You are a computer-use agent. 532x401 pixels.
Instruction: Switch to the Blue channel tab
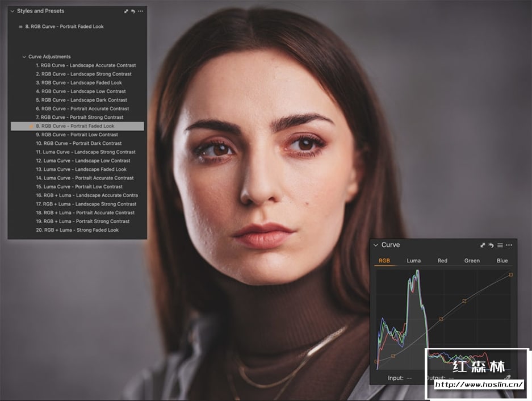coord(502,261)
